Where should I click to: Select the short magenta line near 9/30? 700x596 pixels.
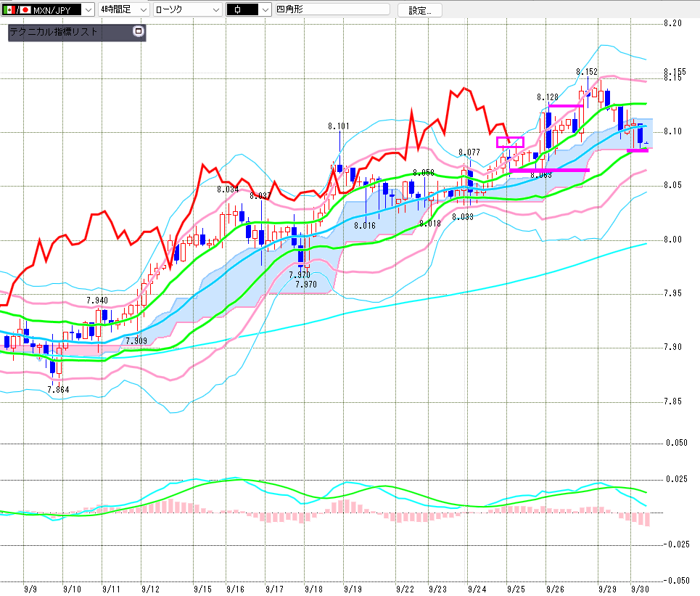click(x=638, y=150)
